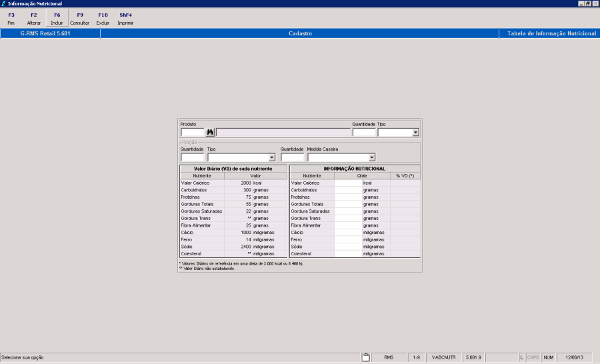Click the CAPS indicator in status bar
Screen dimensions: 600x364
click(x=533, y=357)
